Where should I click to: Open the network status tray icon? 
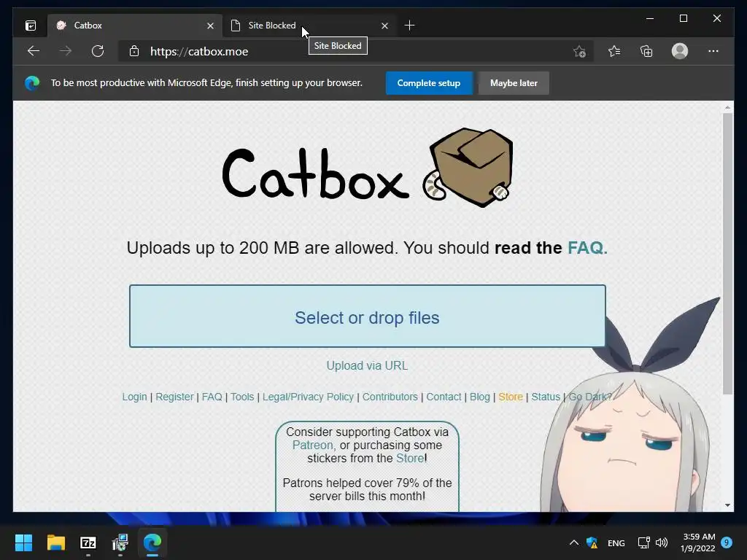click(x=643, y=542)
